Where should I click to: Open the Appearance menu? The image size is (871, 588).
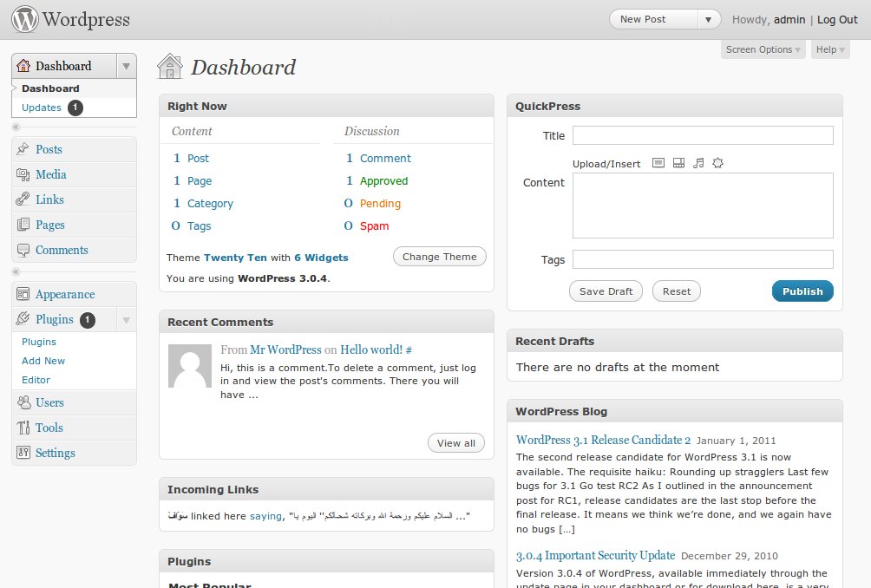pyautogui.click(x=65, y=294)
